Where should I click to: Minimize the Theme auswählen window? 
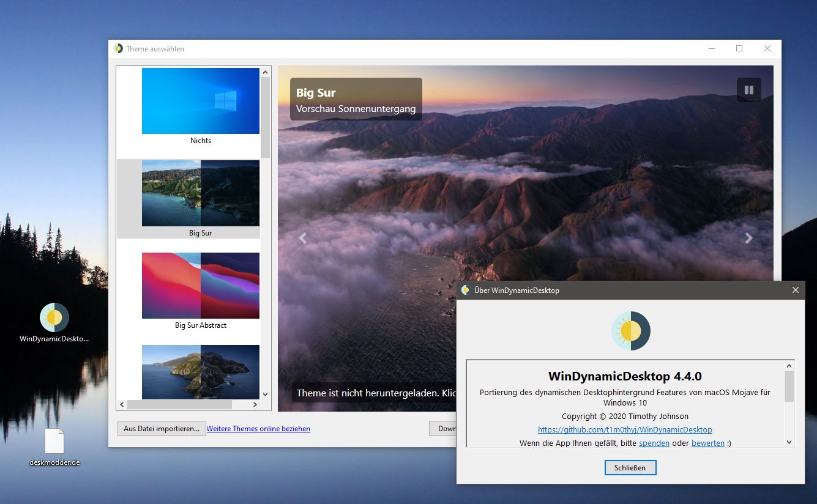pyautogui.click(x=712, y=48)
